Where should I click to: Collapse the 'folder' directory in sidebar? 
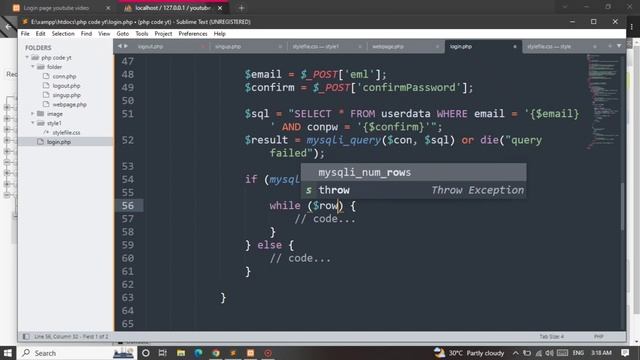(x=33, y=67)
